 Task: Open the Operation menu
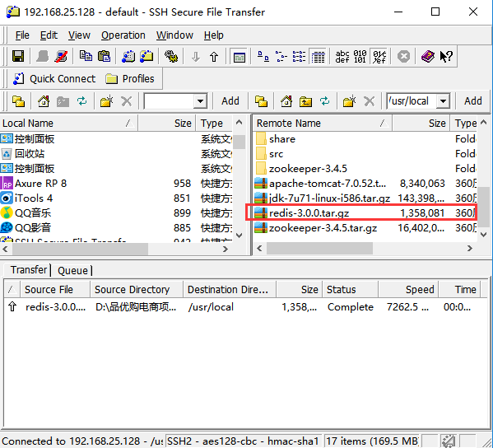(x=123, y=35)
